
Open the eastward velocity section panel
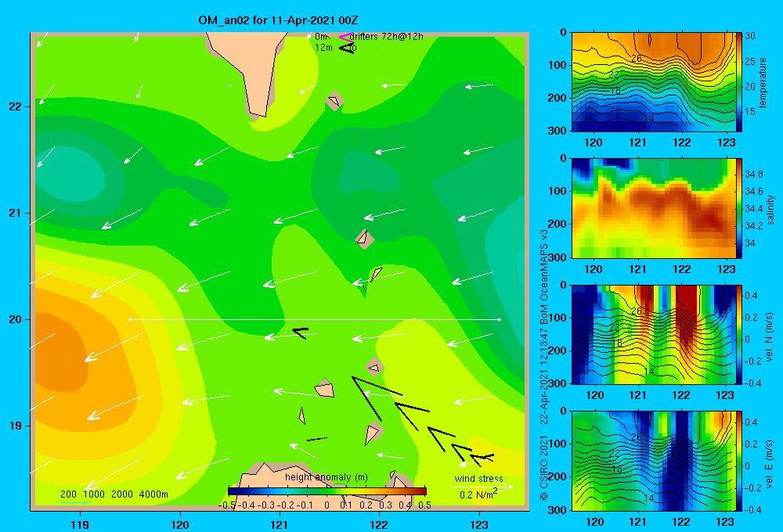[653, 461]
